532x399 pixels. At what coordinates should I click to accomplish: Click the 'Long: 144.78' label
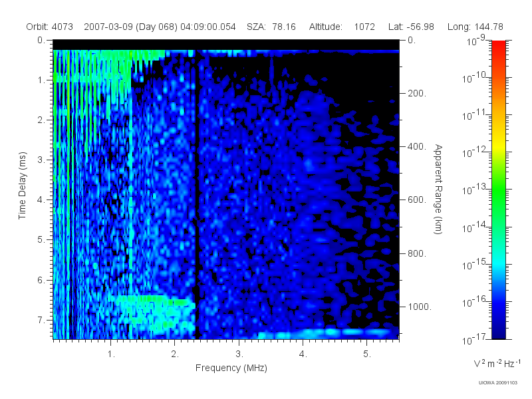pyautogui.click(x=475, y=27)
